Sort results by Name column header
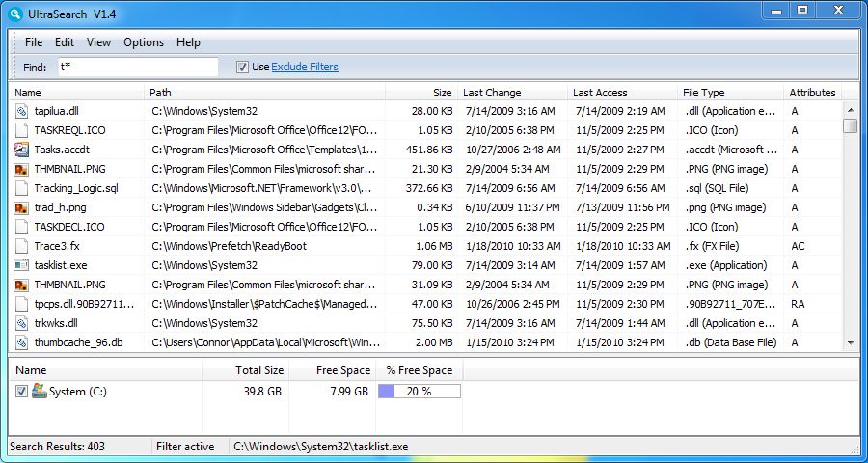This screenshot has height=463, width=868. point(77,93)
